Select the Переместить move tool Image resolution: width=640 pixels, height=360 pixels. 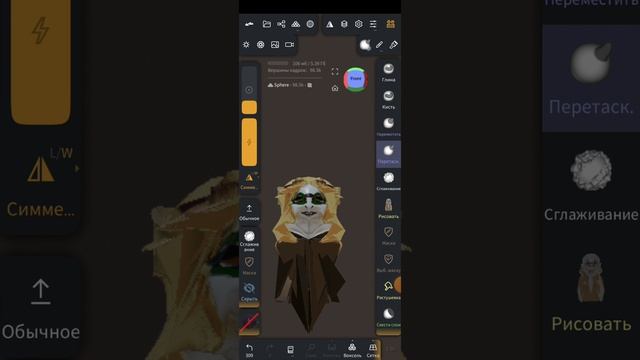click(x=388, y=127)
